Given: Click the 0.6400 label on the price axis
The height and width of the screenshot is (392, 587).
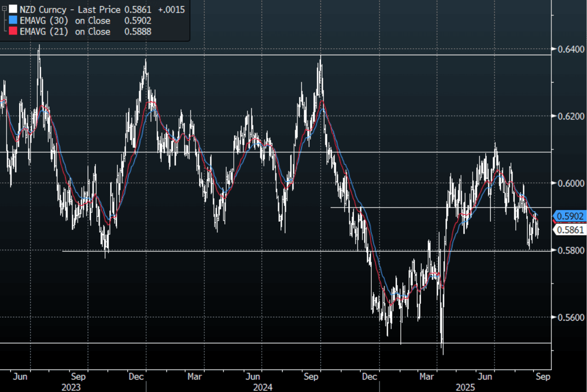Looking at the screenshot, I should coord(570,49).
